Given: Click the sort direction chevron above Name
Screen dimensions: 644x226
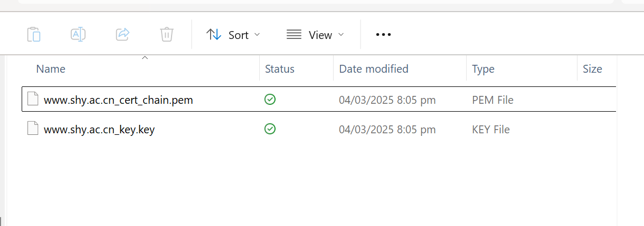Looking at the screenshot, I should pos(145,57).
